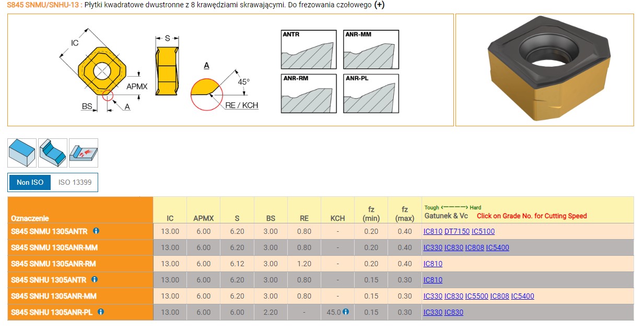644x332 pixels.
Task: Open info icon beside SNHU 1305ANR-PL
Action: coord(101,312)
